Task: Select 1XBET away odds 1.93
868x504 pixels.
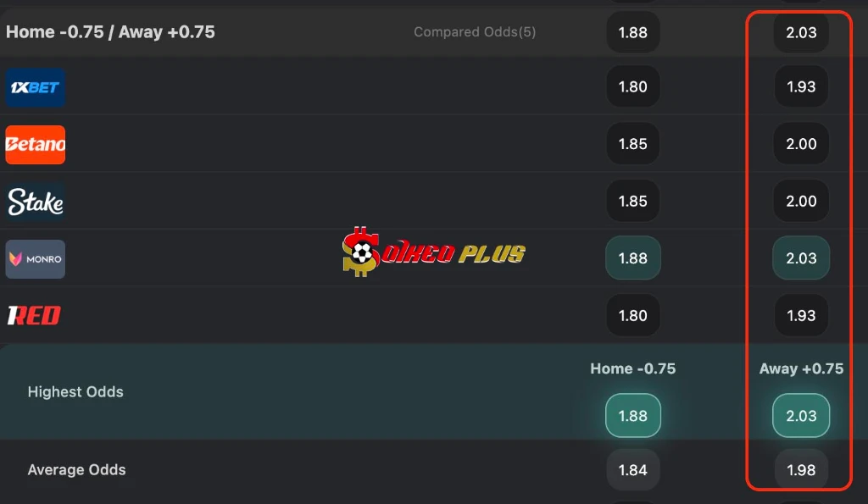Action: point(801,87)
